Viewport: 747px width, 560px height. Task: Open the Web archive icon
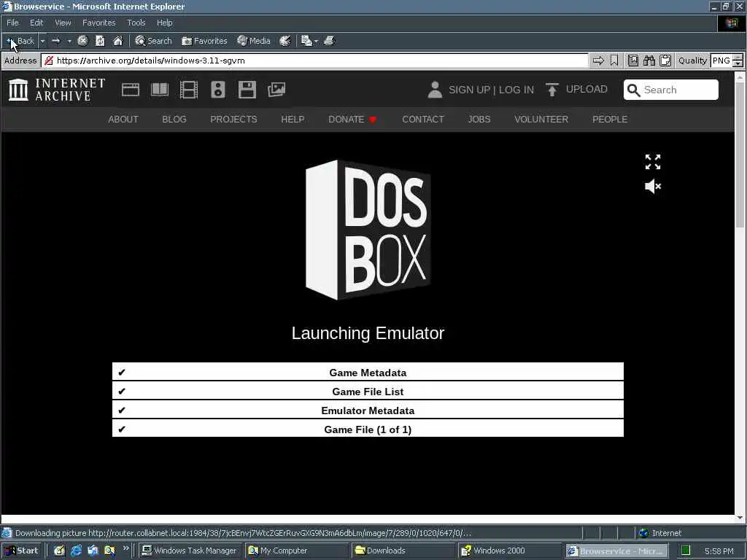(130, 90)
